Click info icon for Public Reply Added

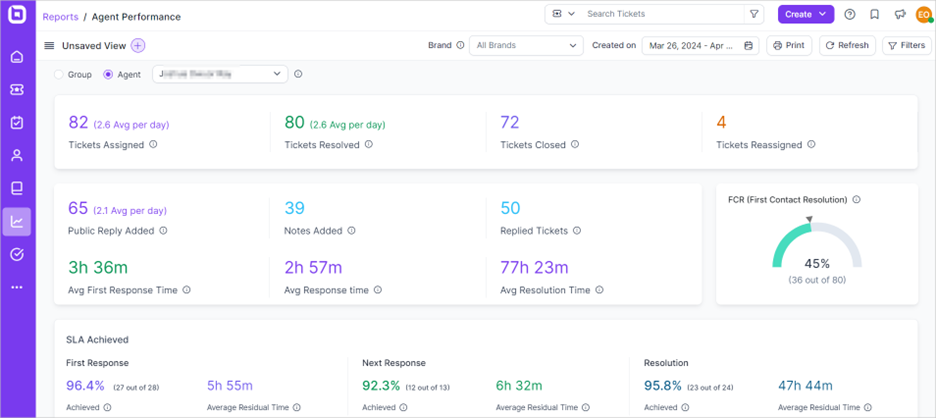click(x=163, y=230)
